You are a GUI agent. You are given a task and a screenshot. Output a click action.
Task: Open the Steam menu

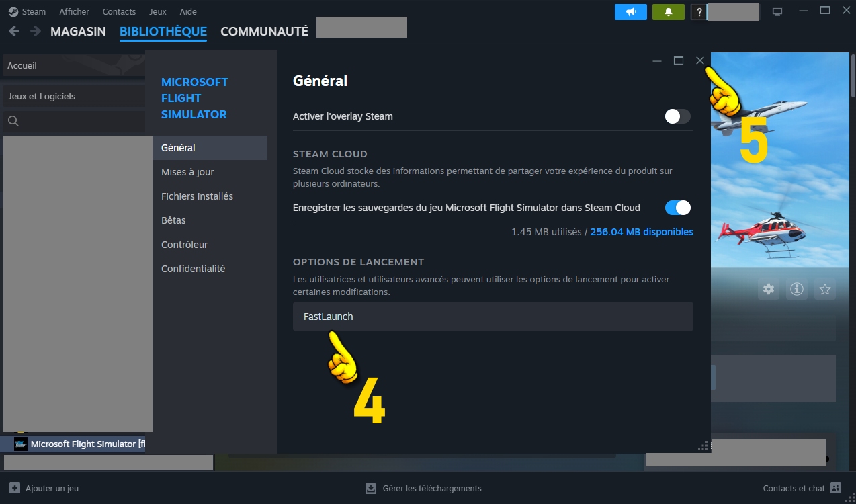[27, 12]
